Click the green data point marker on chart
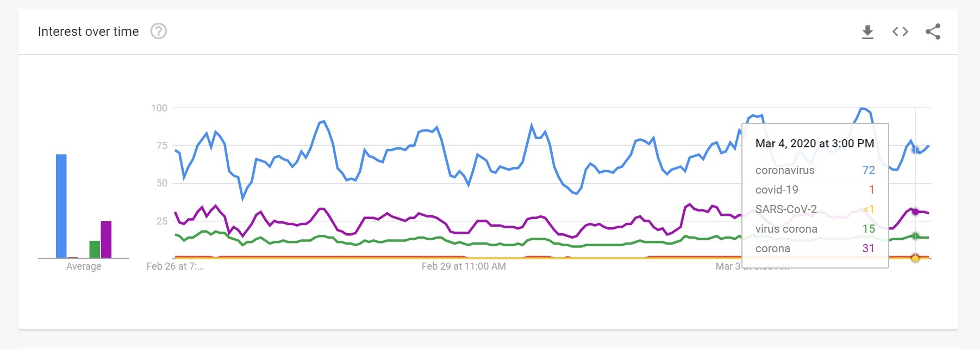Viewport: 980px width, 349px height. point(915,236)
